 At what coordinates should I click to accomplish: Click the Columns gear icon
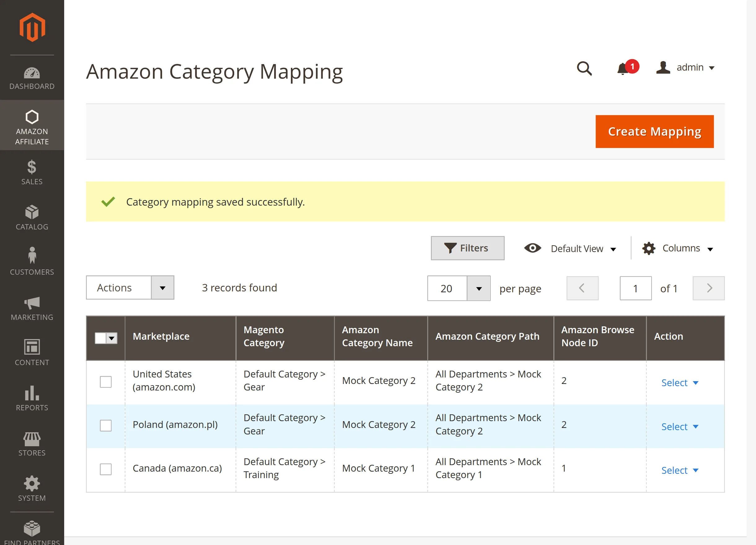click(x=649, y=249)
